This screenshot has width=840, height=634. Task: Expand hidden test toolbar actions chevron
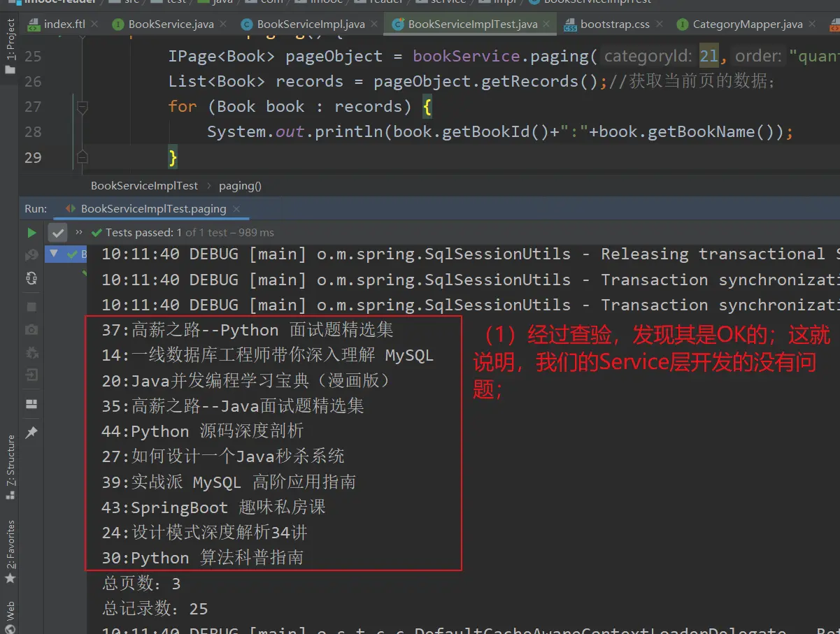click(78, 232)
